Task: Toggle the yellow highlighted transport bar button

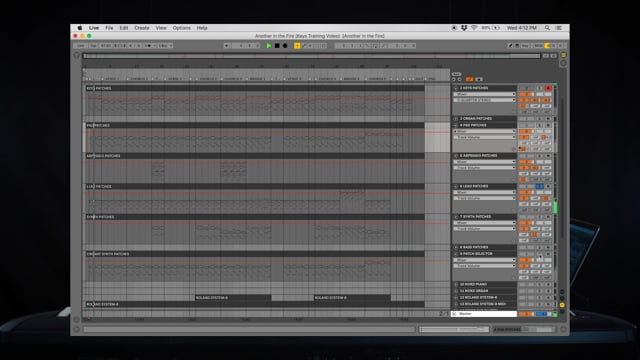Action: (297, 46)
